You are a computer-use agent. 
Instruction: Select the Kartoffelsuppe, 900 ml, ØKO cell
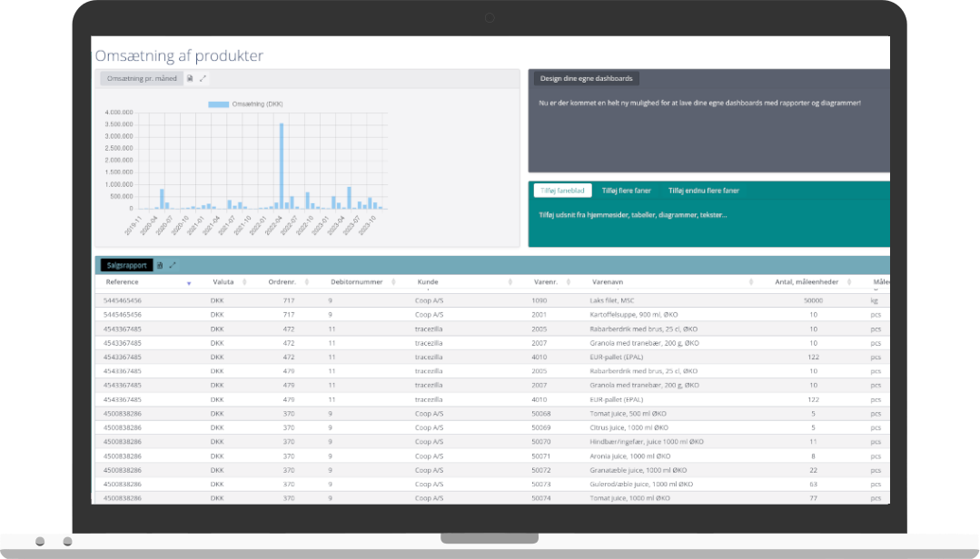(633, 315)
